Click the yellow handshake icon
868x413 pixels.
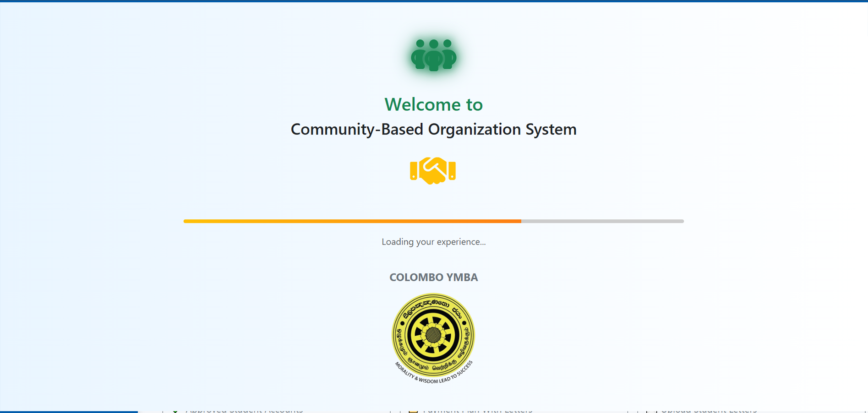pyautogui.click(x=433, y=170)
